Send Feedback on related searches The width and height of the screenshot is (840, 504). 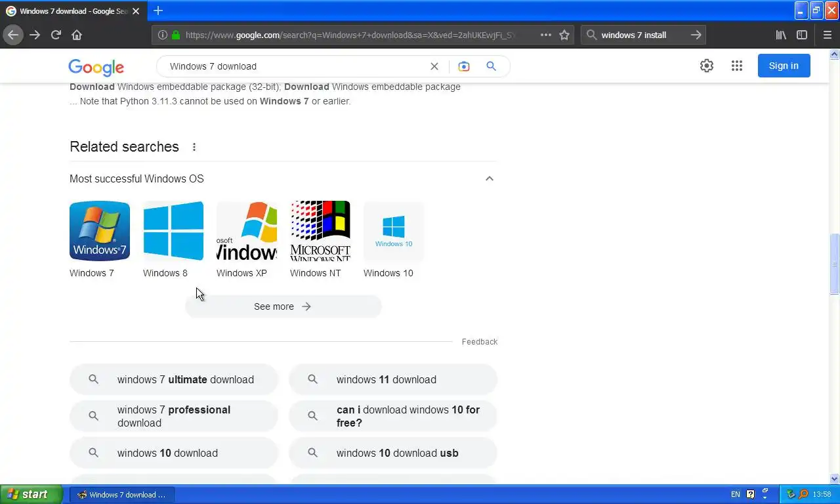tap(480, 342)
